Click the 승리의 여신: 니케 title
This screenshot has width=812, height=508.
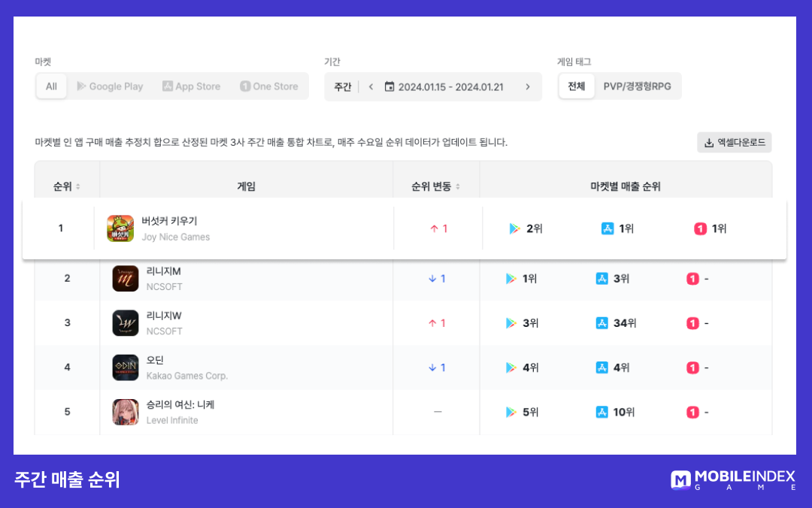tap(180, 405)
